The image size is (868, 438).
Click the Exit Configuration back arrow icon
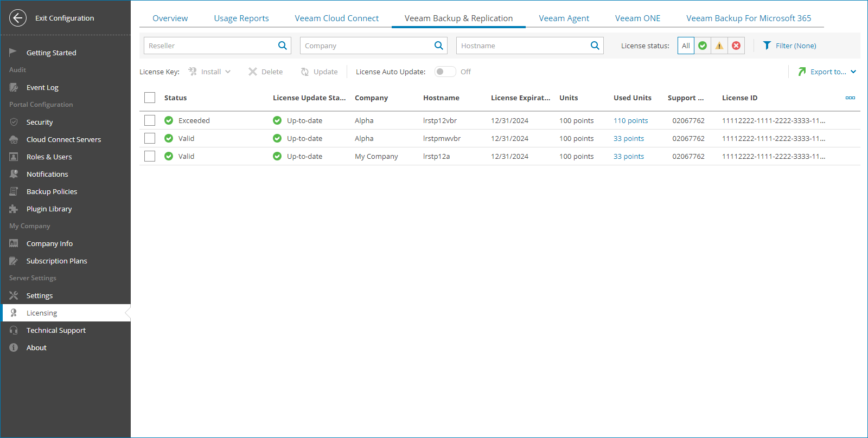tap(18, 18)
